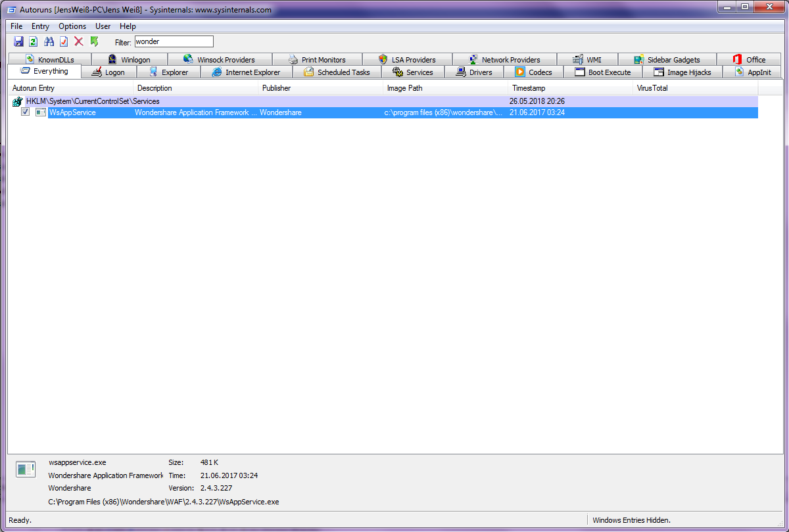Switch to the Explorer tab
Image resolution: width=789 pixels, height=532 pixels.
click(x=168, y=72)
